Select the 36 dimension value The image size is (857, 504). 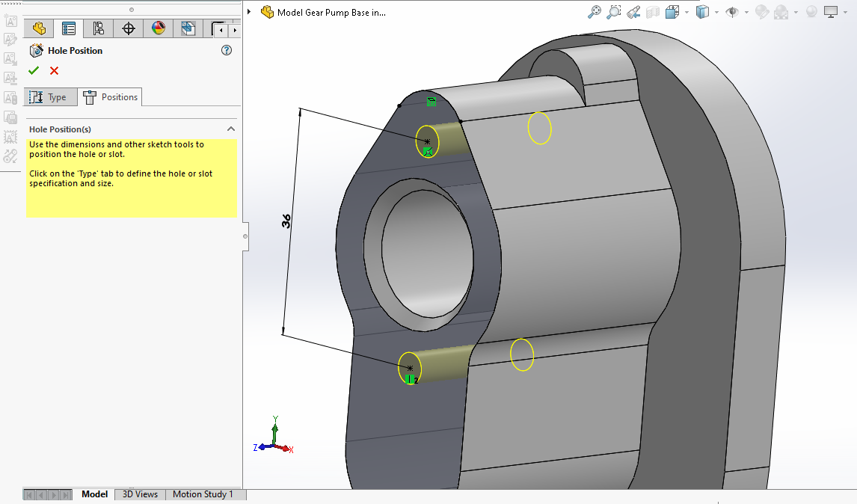coord(286,221)
